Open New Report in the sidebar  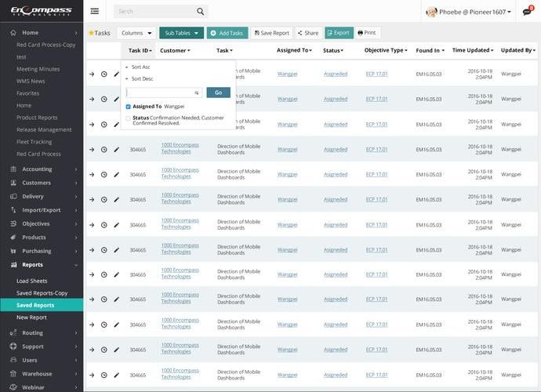31,318
